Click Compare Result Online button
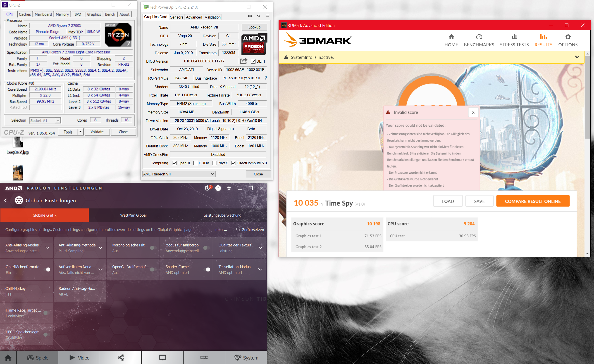This screenshot has width=594, height=364. click(533, 201)
